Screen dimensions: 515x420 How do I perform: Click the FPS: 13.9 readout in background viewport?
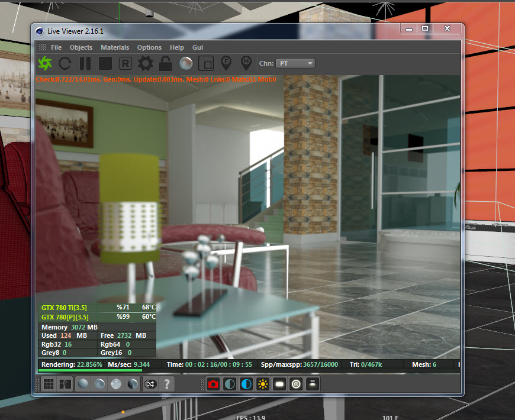tap(250, 418)
